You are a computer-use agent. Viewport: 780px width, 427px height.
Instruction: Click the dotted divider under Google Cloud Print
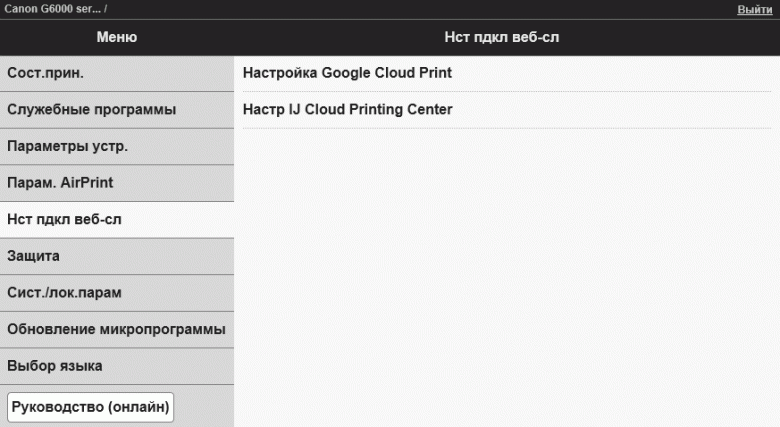(x=507, y=92)
